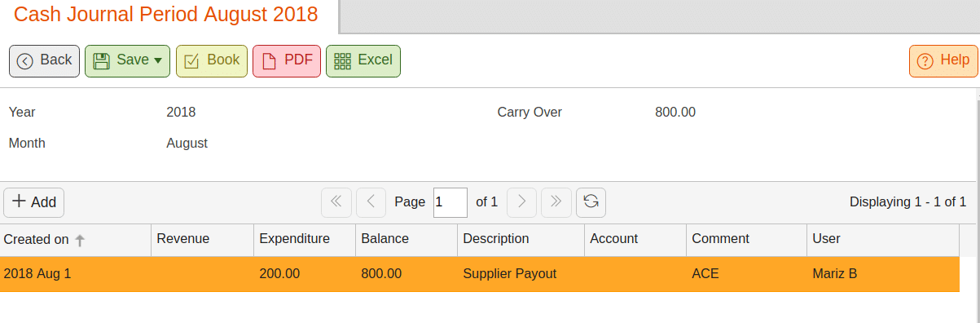Export the journal to Excel
Screen dimensions: 980x323
363,61
